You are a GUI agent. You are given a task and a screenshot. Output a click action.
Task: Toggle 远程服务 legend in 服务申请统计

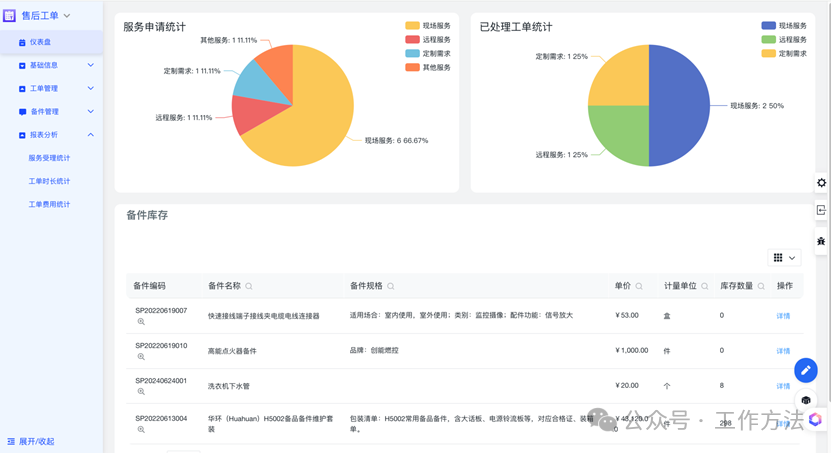point(428,39)
